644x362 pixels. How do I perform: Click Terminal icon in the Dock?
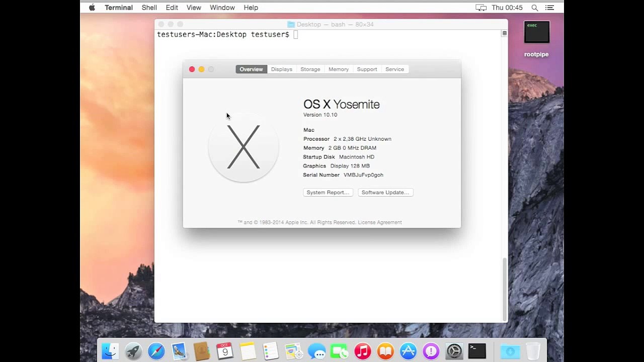tap(477, 351)
